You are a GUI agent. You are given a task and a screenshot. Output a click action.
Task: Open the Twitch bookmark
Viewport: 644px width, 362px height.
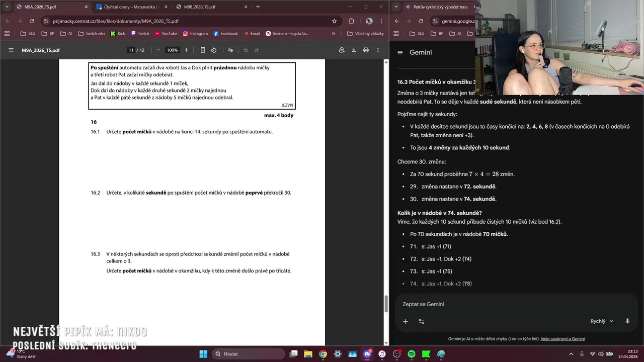tap(140, 34)
